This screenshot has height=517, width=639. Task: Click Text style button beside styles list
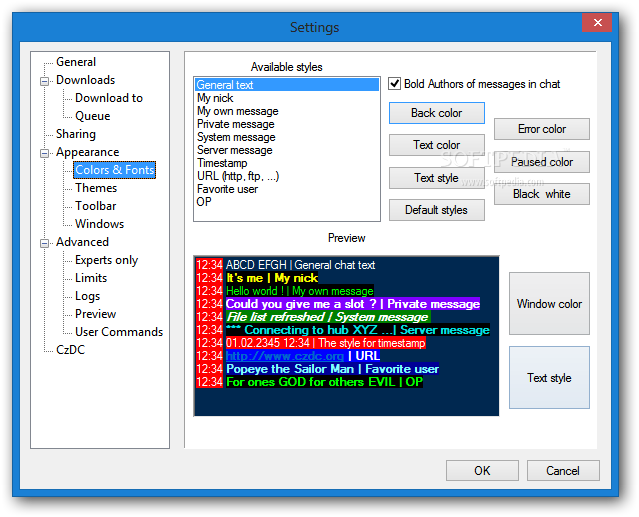coord(436,178)
